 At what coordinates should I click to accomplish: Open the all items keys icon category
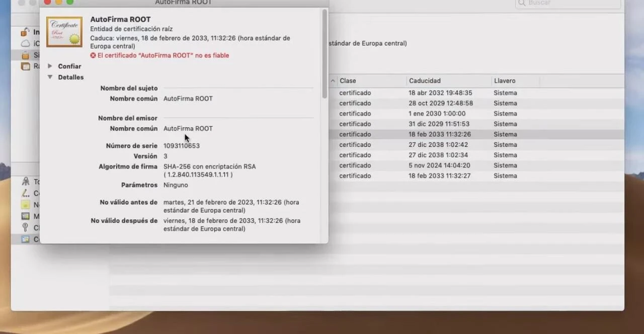point(25,182)
